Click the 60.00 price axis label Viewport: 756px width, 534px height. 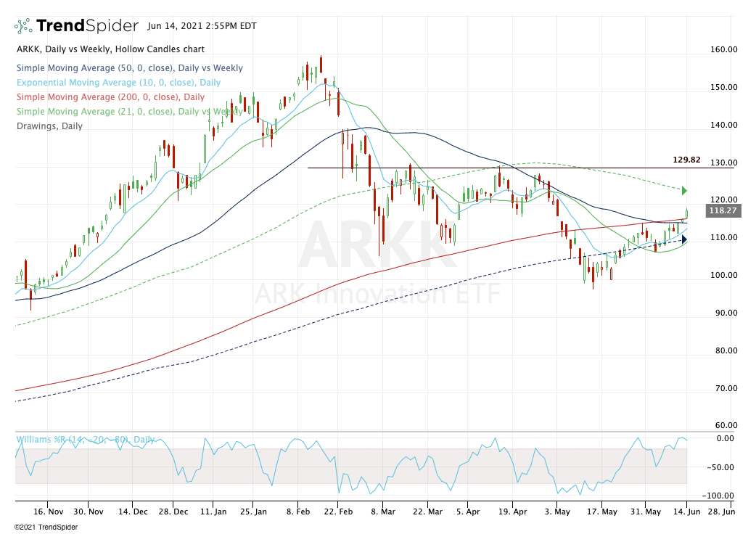click(x=726, y=425)
